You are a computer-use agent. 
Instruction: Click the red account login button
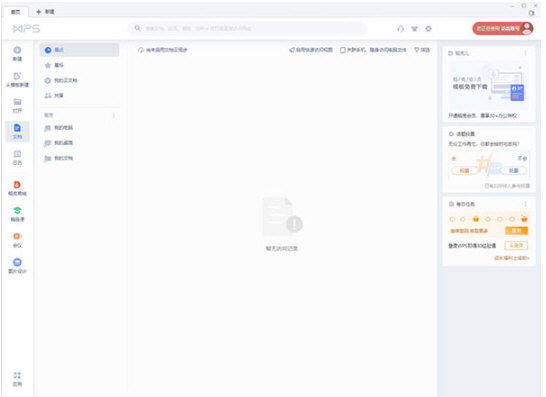click(503, 29)
